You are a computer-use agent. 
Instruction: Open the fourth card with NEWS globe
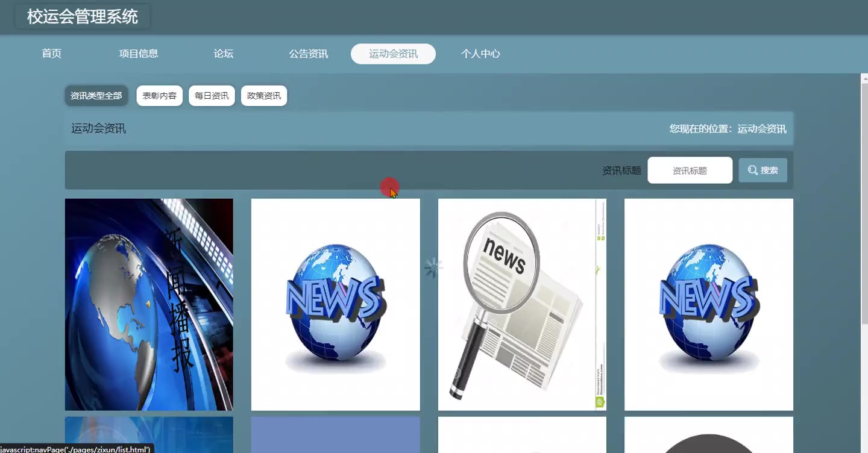click(709, 305)
